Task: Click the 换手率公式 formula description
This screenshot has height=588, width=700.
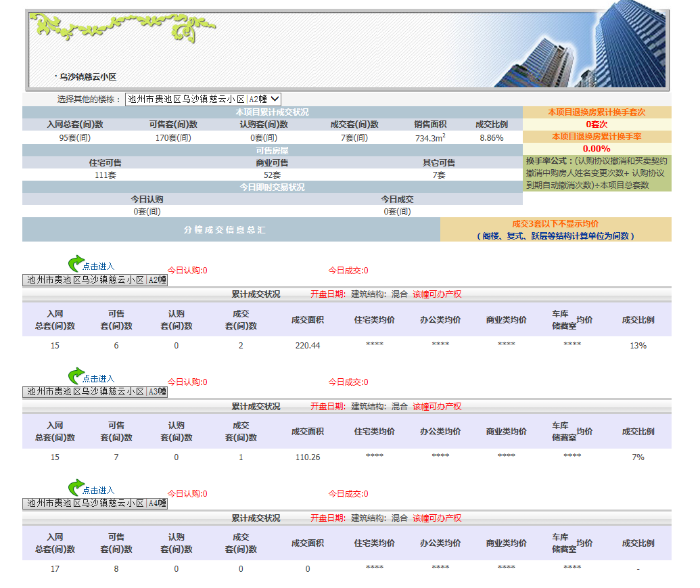Action: coord(597,173)
